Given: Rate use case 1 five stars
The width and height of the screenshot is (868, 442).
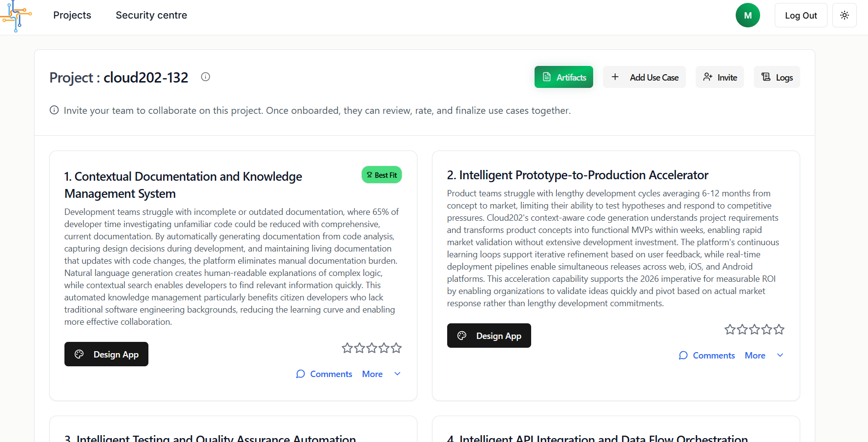Looking at the screenshot, I should (396, 348).
